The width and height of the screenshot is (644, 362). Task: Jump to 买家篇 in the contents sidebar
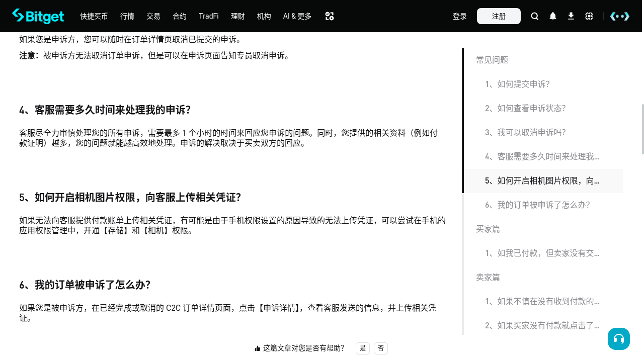[x=488, y=229]
